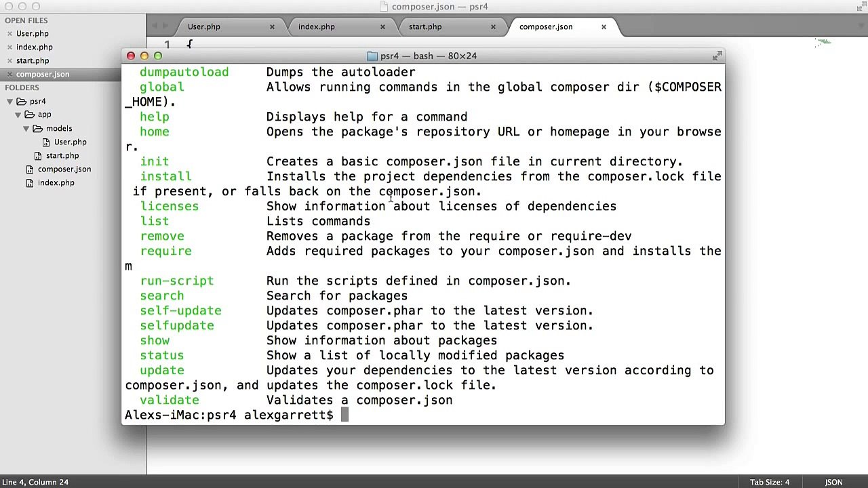Enter fullscreen for the terminal window
This screenshot has height=488, width=868.
(717, 56)
